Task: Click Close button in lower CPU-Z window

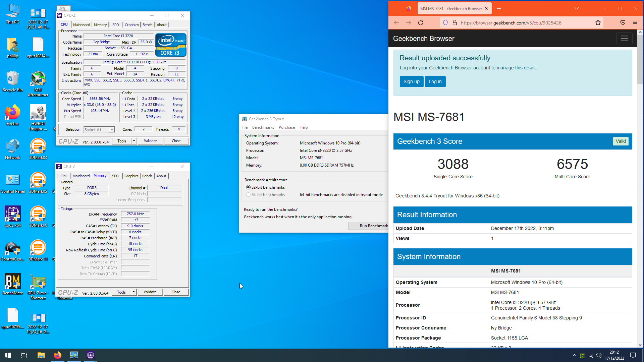Action: 176,292
